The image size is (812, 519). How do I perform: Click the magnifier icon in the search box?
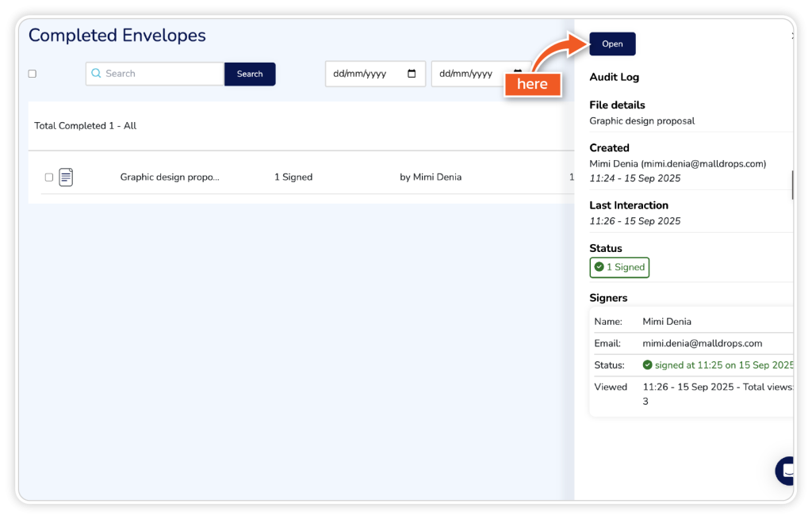(97, 74)
